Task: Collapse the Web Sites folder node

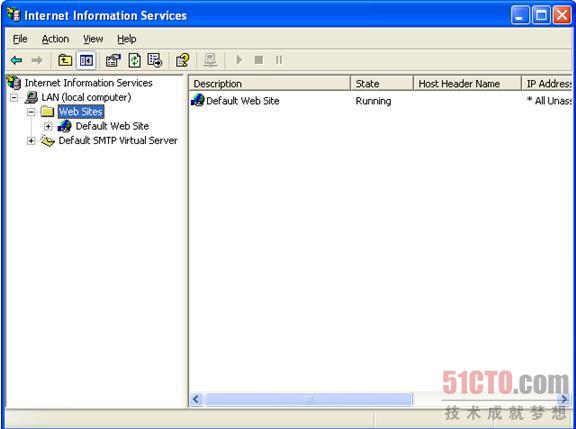Action: [x=31, y=112]
